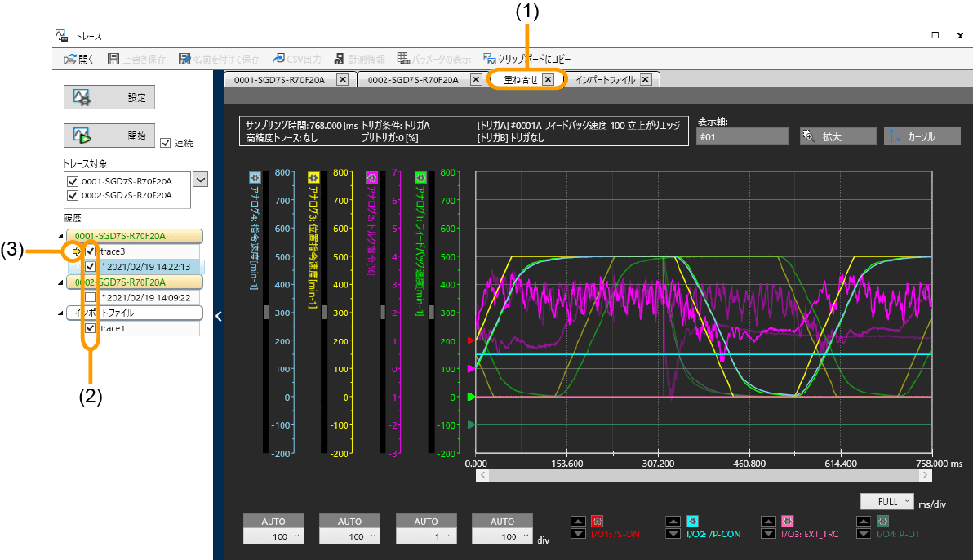Open the アナログ4 指令速度 axis settings gear
This screenshot has height=560, width=973.
(x=255, y=177)
